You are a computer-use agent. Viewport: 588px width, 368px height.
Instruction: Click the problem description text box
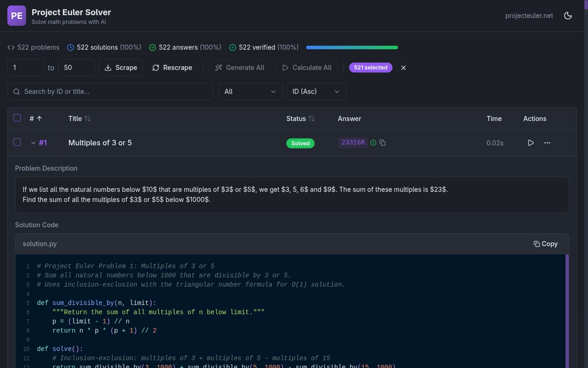tap(292, 195)
